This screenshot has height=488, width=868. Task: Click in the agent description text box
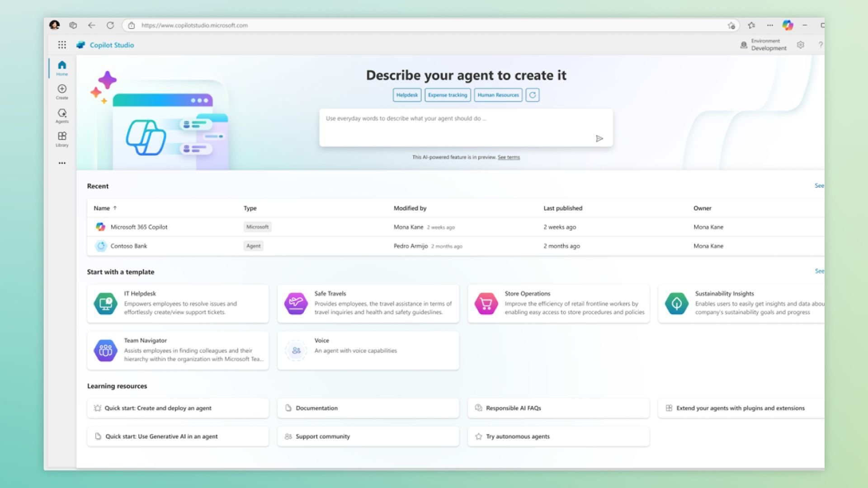tap(466, 127)
